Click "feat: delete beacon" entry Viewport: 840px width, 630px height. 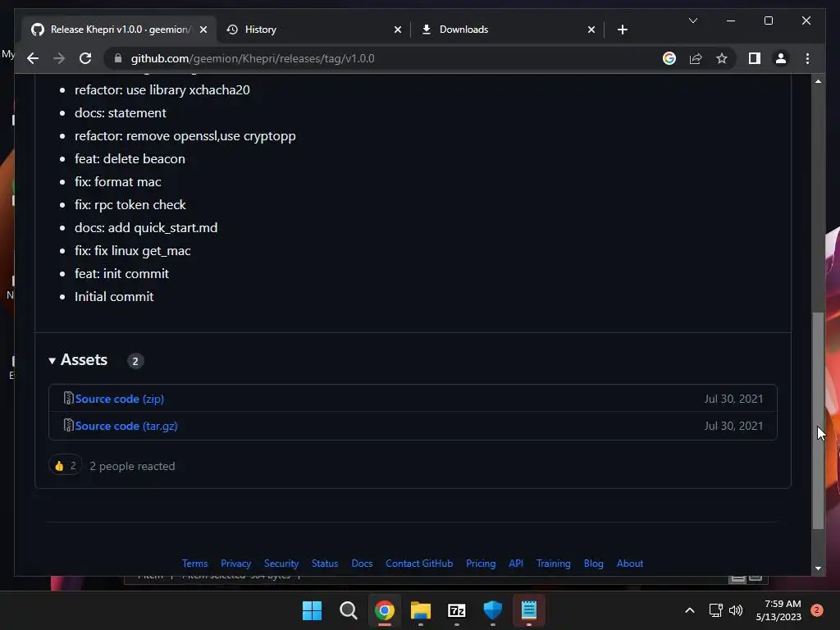tap(130, 159)
